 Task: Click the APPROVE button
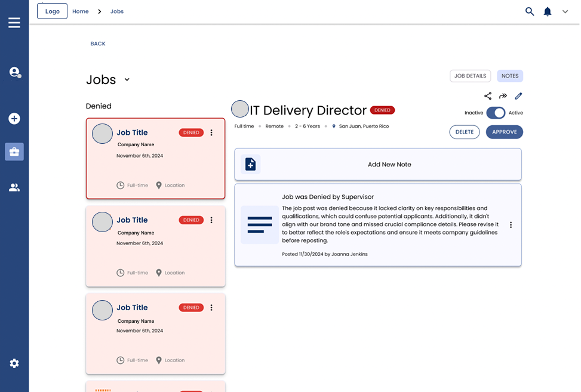tap(505, 132)
